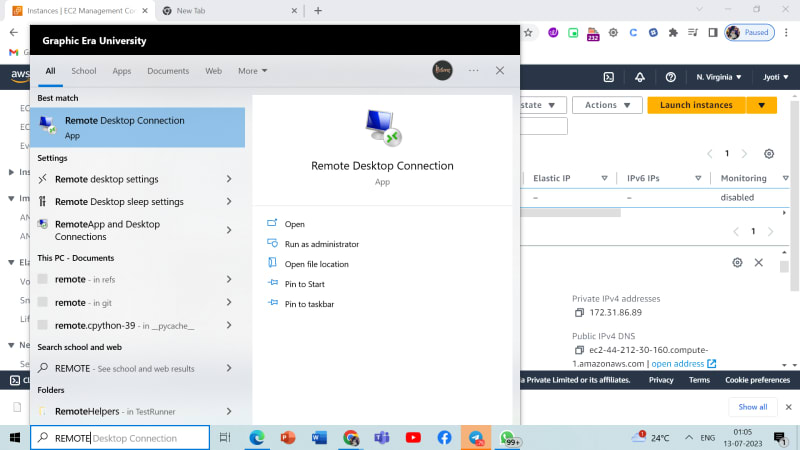The width and height of the screenshot is (800, 450).
Task: Launch Word from taskbar
Action: pyautogui.click(x=319, y=438)
